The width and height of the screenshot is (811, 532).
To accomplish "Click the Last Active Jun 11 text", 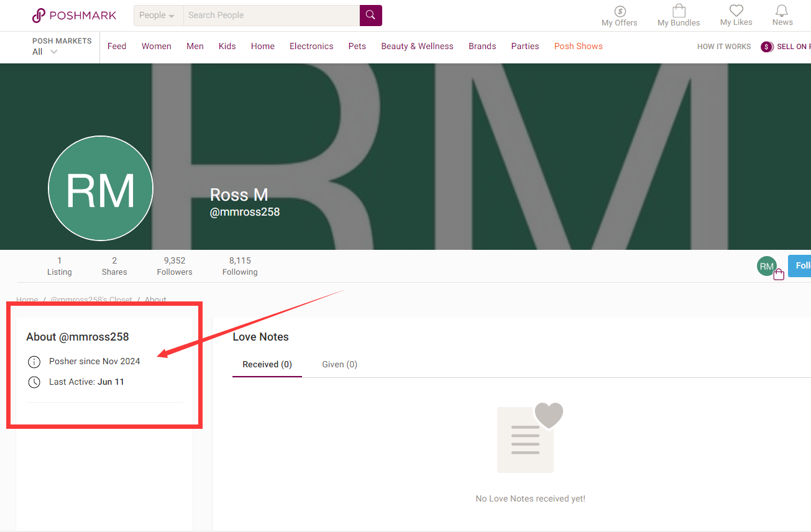I will pos(86,382).
